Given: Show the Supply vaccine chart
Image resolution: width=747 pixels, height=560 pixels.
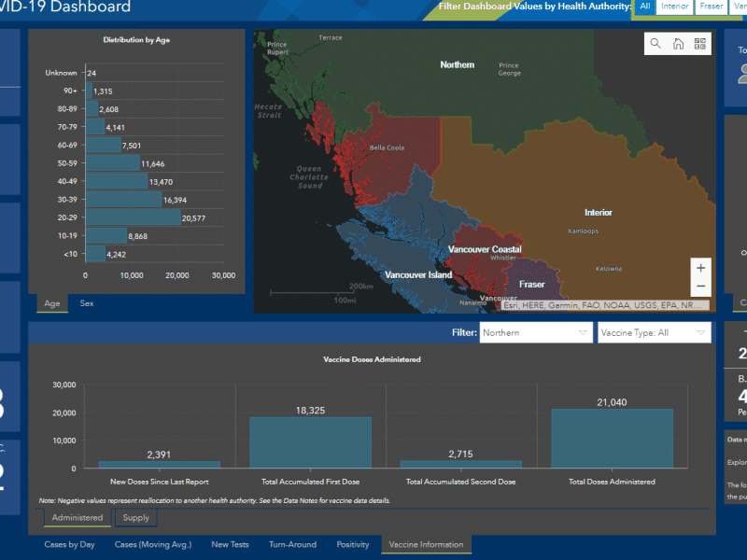Looking at the screenshot, I should (135, 518).
